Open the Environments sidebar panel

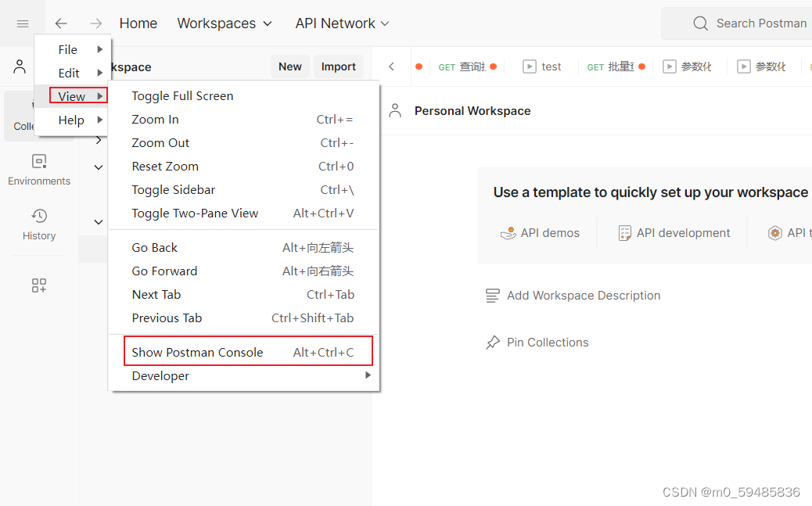39,170
